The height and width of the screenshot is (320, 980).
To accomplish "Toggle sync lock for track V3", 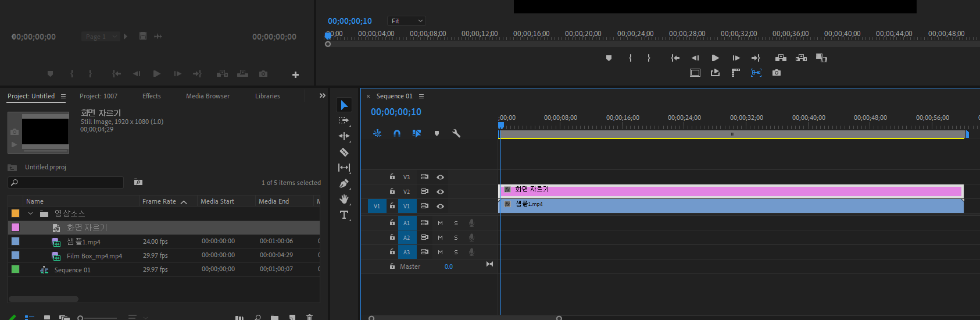I will (x=424, y=177).
